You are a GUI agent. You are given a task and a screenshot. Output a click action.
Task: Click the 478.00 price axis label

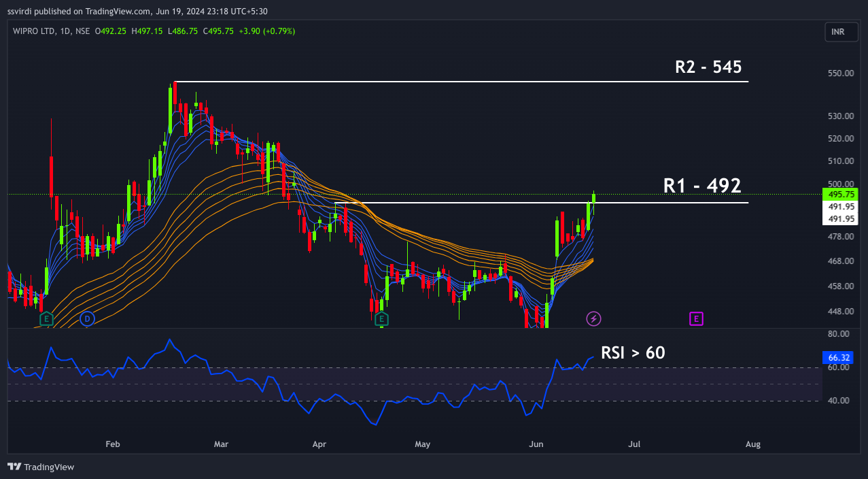[839, 237]
